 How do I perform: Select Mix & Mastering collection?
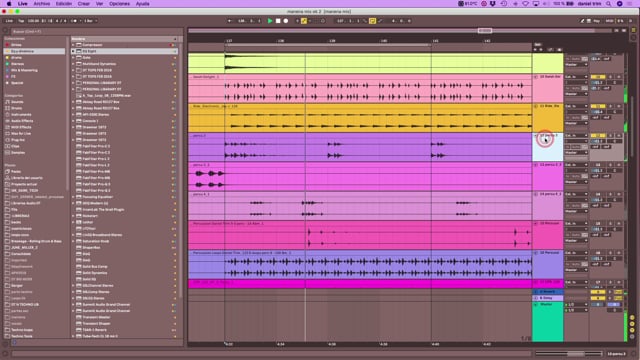click(24, 70)
